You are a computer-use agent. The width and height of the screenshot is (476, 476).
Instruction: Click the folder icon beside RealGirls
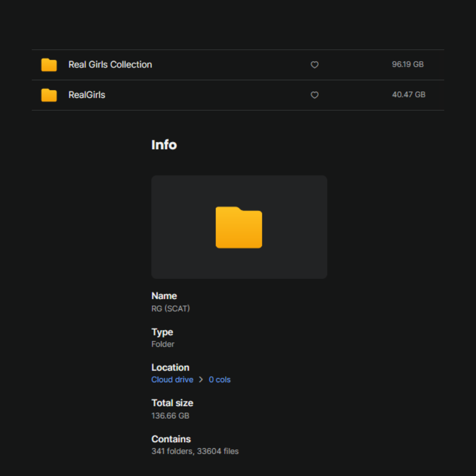click(x=49, y=95)
